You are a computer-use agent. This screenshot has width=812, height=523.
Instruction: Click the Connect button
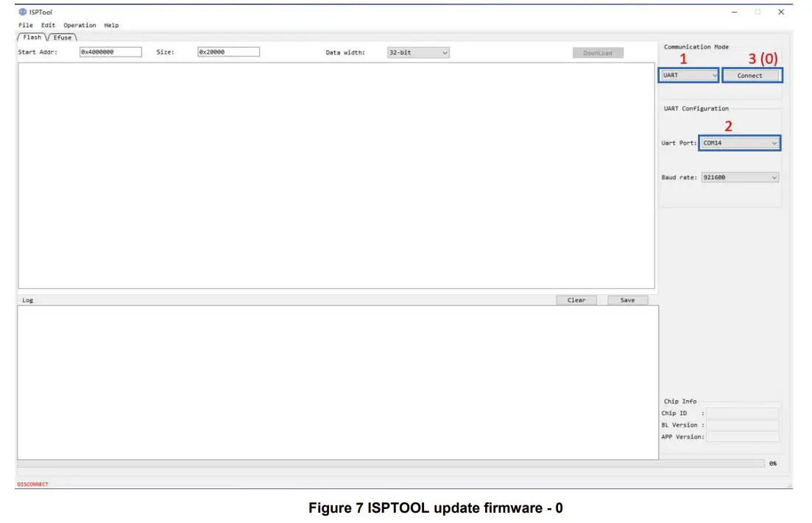752,76
